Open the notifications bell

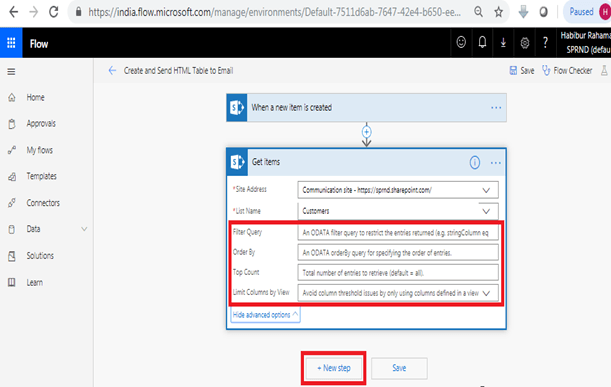[482, 42]
